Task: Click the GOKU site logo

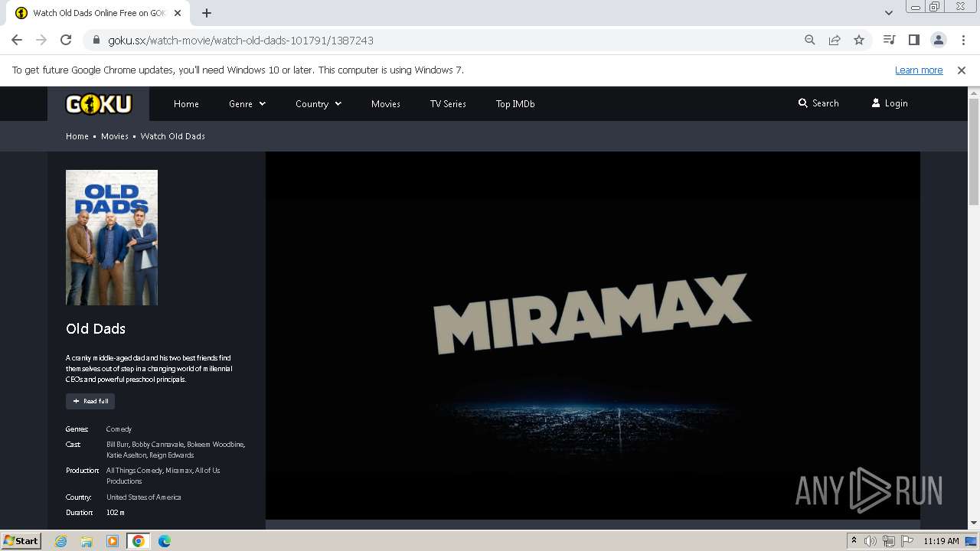Action: [x=99, y=103]
